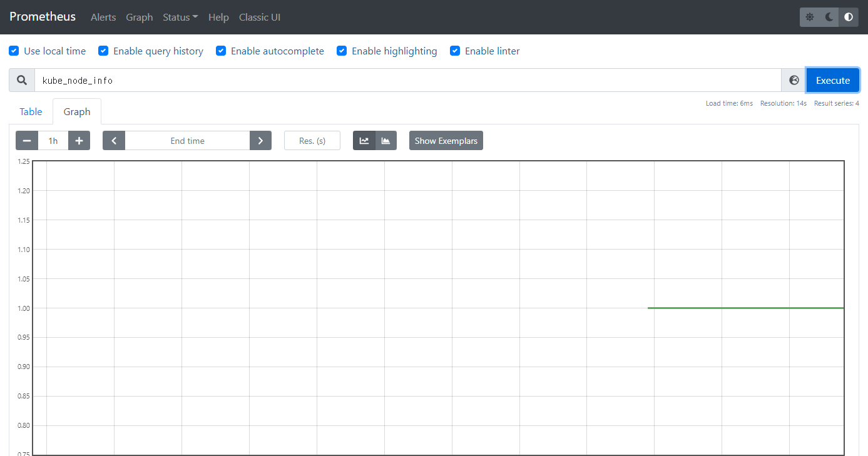Viewport: 868px width, 456px height.
Task: Focus the kube_node_info expression input
Action: pyautogui.click(x=408, y=80)
